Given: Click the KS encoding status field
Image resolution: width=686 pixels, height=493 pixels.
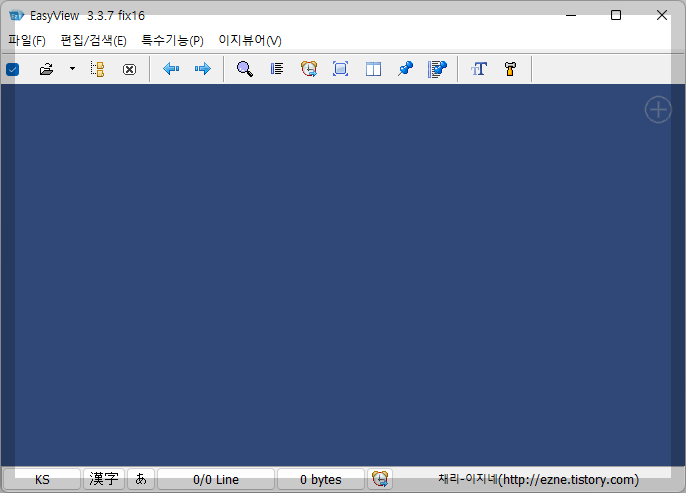Looking at the screenshot, I should click(x=42, y=479).
